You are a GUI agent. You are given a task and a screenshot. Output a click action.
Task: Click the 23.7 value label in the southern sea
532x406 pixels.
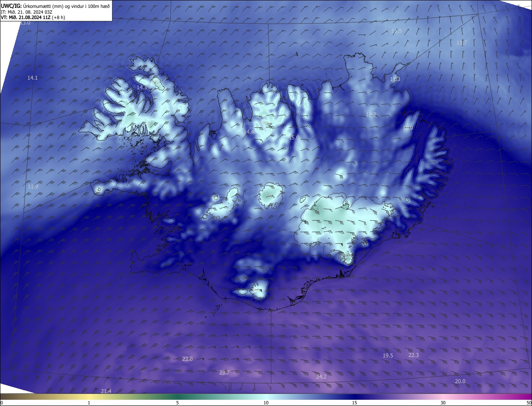coord(224,373)
